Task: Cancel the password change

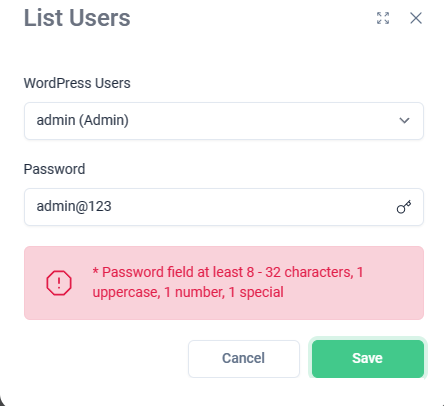Action: (x=244, y=359)
